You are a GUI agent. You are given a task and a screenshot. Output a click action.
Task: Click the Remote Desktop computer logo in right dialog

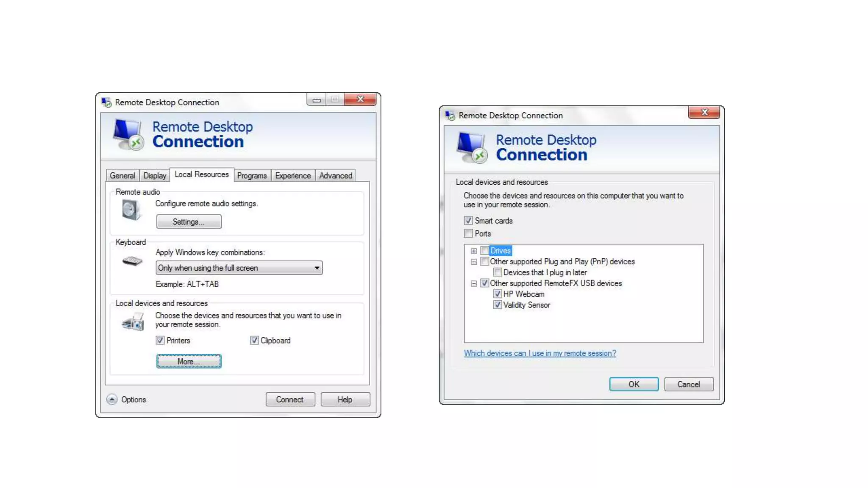point(472,147)
